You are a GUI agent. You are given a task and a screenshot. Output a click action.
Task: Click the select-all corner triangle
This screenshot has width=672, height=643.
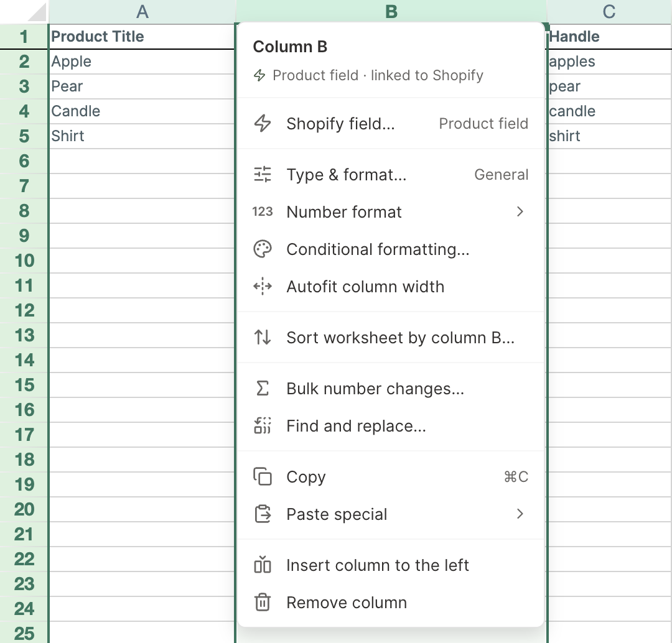[x=37, y=12]
